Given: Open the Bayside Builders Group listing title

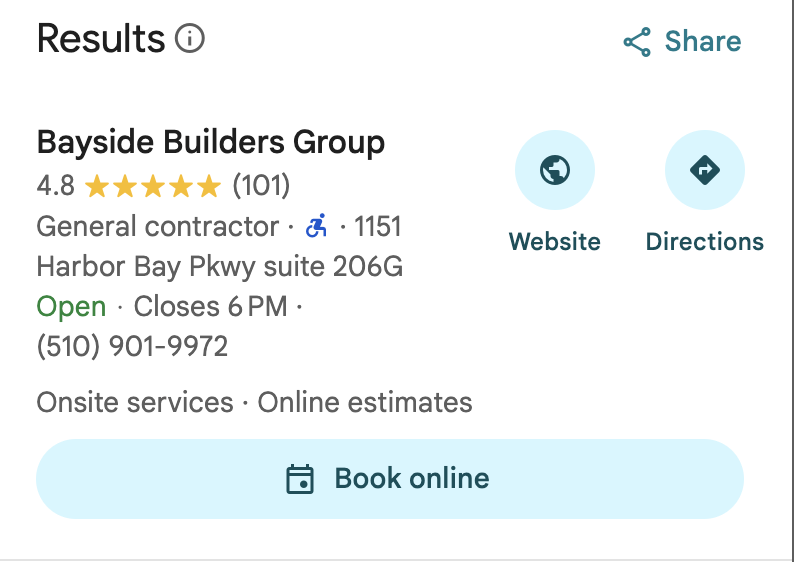Looking at the screenshot, I should 210,142.
